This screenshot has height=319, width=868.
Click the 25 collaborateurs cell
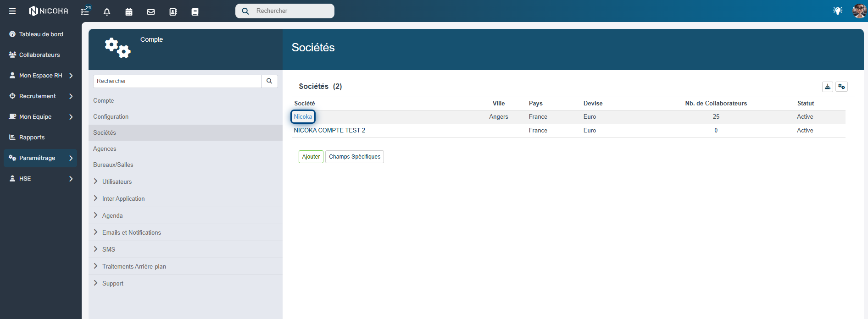716,117
